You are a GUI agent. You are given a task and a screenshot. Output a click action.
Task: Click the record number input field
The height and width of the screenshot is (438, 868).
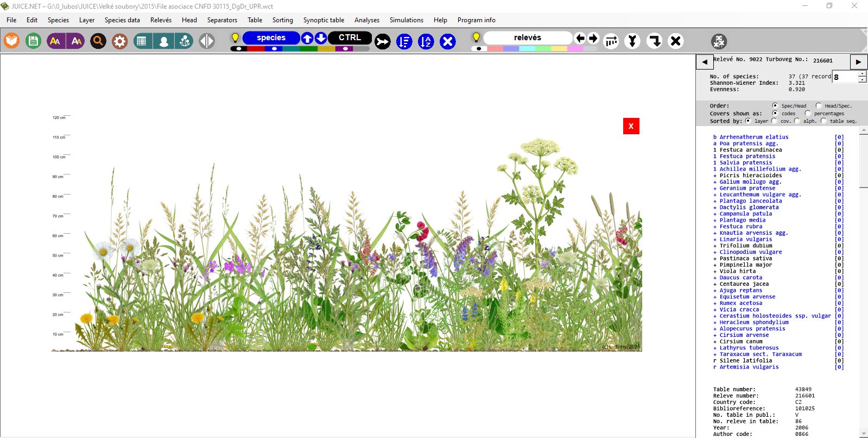845,77
